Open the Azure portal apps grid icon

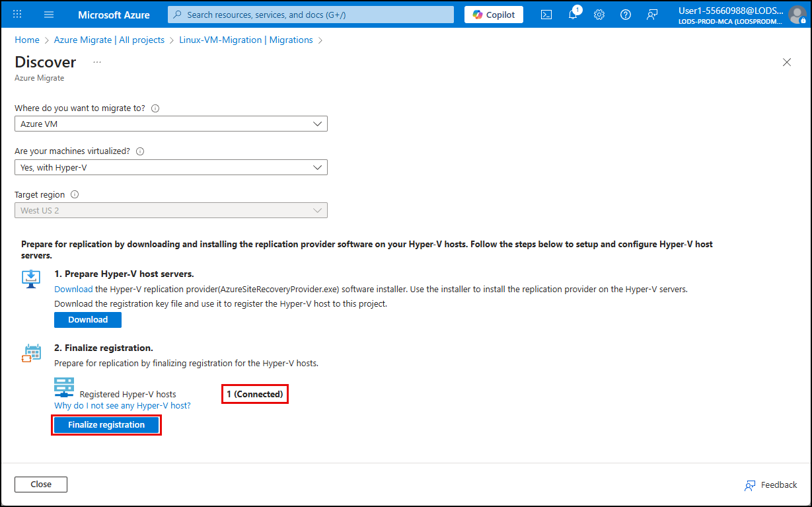tap(17, 15)
